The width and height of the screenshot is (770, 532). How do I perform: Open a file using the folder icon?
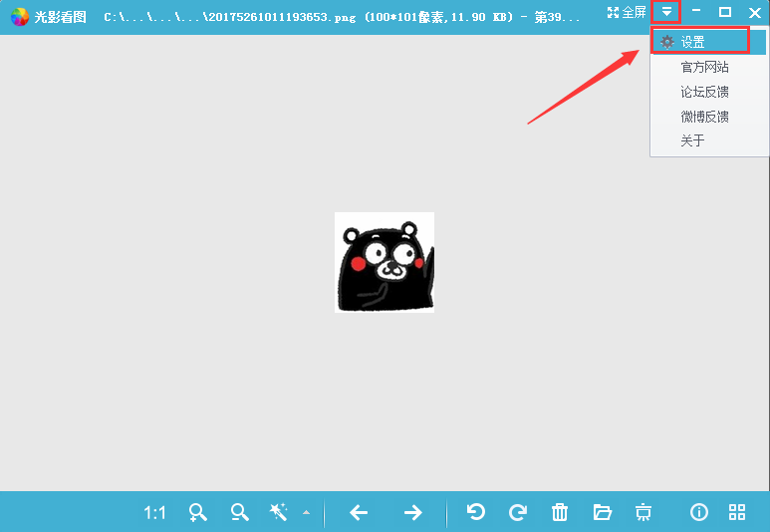coord(602,513)
